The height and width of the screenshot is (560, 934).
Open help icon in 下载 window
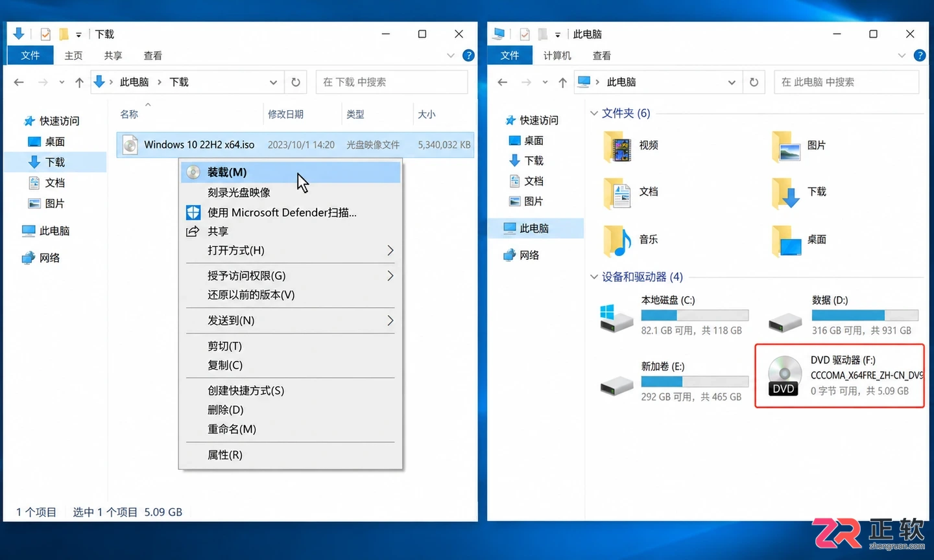point(468,56)
